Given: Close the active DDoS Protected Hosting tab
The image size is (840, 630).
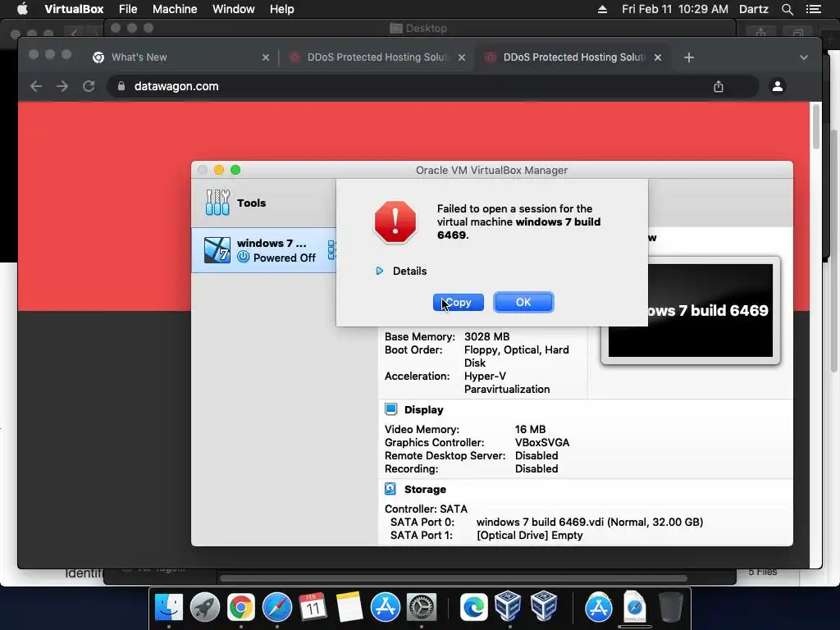Looking at the screenshot, I should pos(658,57).
